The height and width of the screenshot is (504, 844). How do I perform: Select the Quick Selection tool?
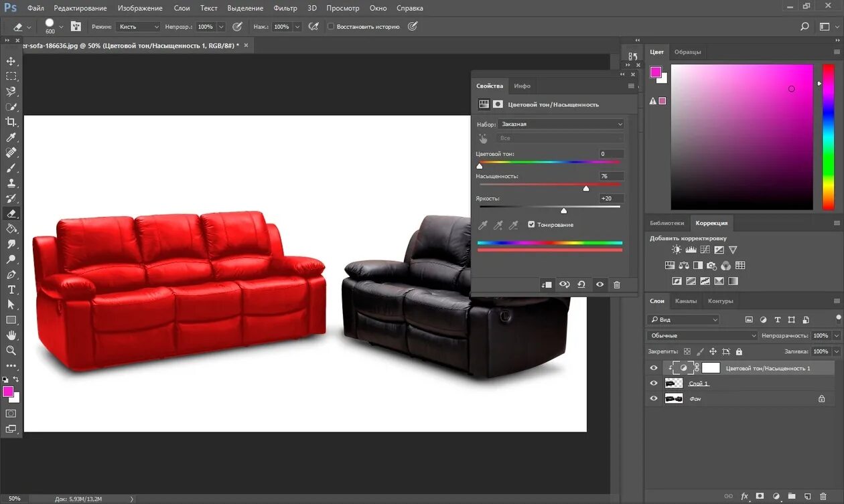tap(11, 107)
